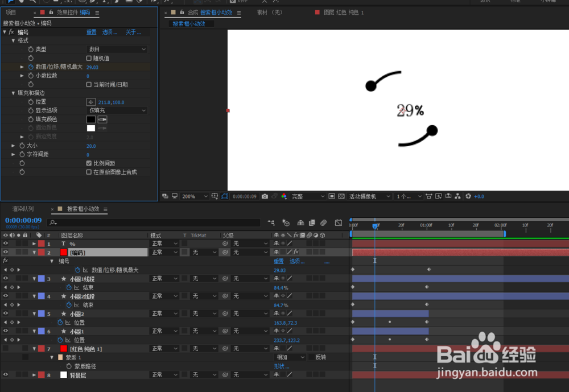The height and width of the screenshot is (392, 569).
Task: Collapse the 填充和描边 group
Action: coord(14,93)
